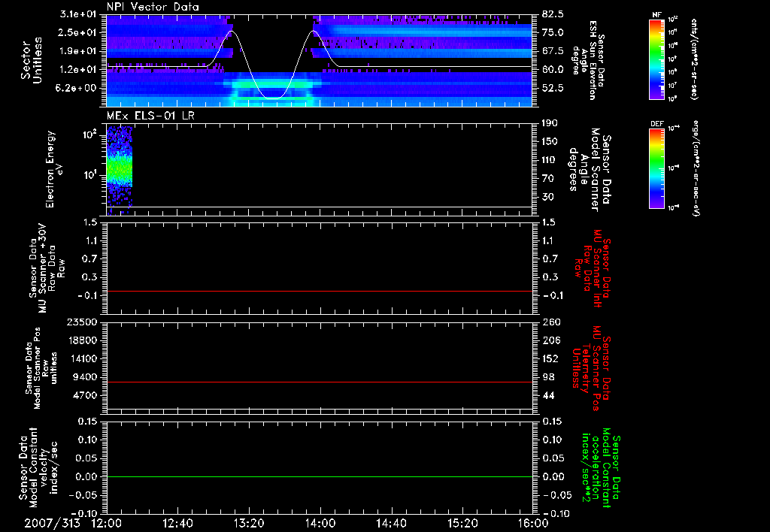This screenshot has width=770, height=532.
Task: Click the "52.5" sun elevation tick
Action: pos(553,89)
